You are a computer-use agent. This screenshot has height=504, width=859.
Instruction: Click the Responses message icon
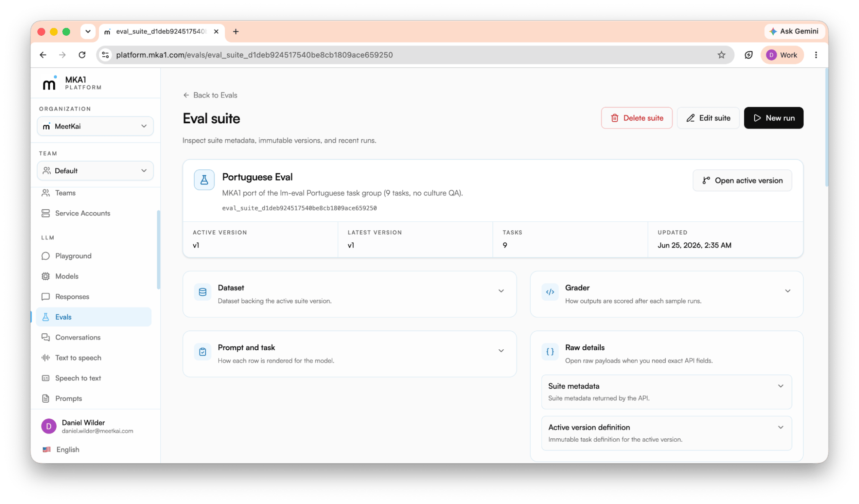pyautogui.click(x=46, y=297)
